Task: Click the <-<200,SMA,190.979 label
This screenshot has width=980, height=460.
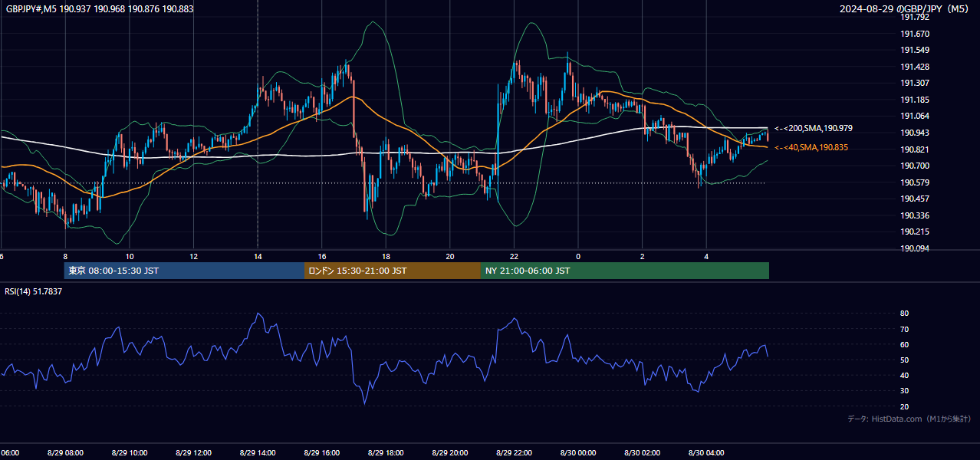Action: pyautogui.click(x=814, y=128)
